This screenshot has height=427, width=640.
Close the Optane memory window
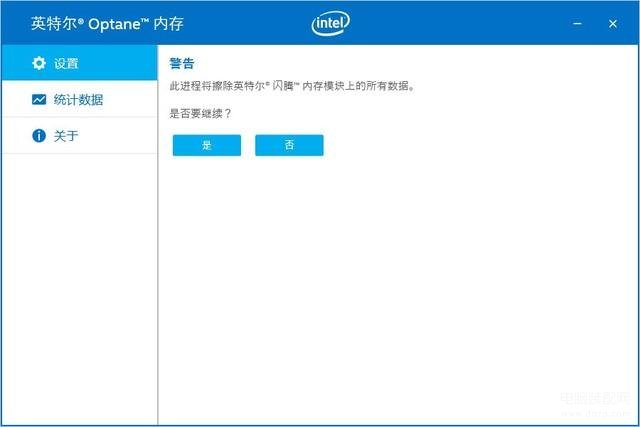pyautogui.click(x=613, y=24)
